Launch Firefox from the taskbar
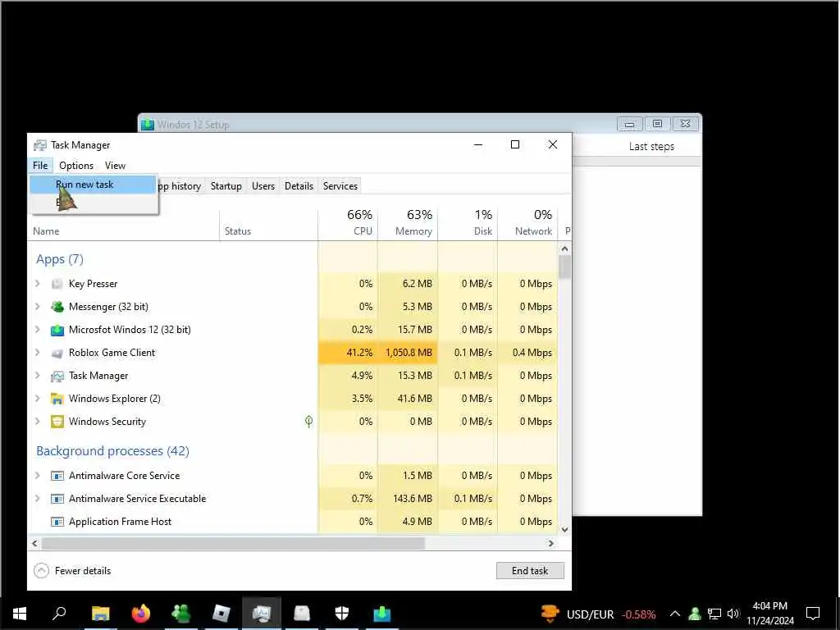 click(x=141, y=614)
